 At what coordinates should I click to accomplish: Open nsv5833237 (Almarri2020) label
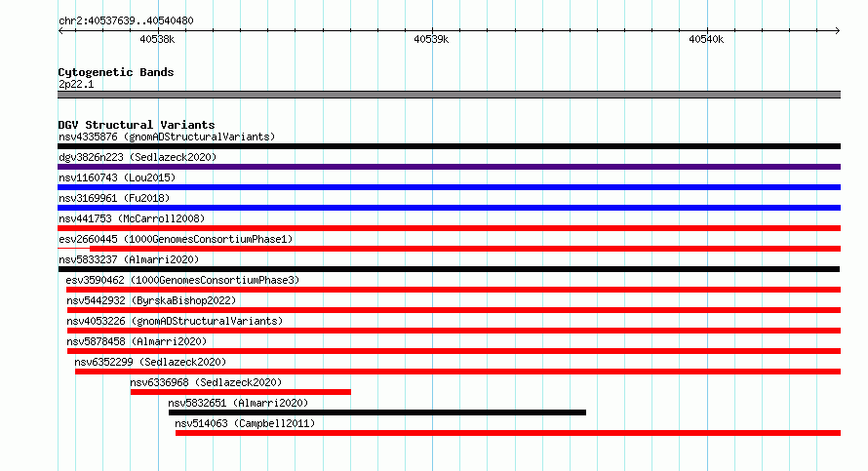[129, 259]
